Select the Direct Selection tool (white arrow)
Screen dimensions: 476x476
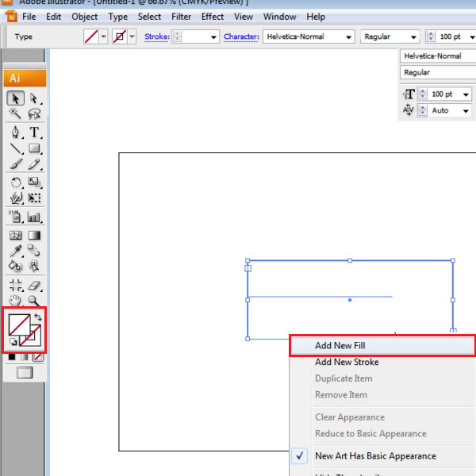click(34, 98)
